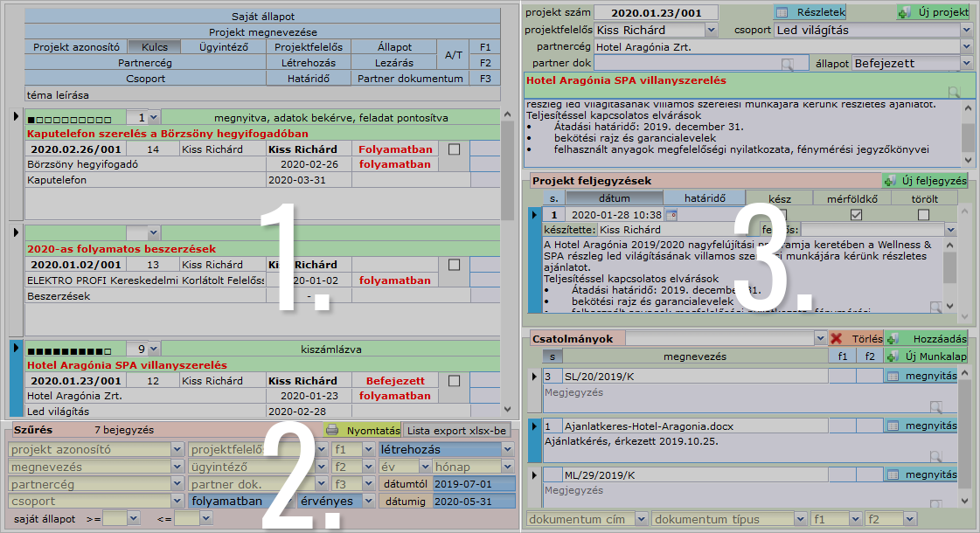Open the csoport dropdown showing Led világítás
980x533 pixels.
pos(965,30)
